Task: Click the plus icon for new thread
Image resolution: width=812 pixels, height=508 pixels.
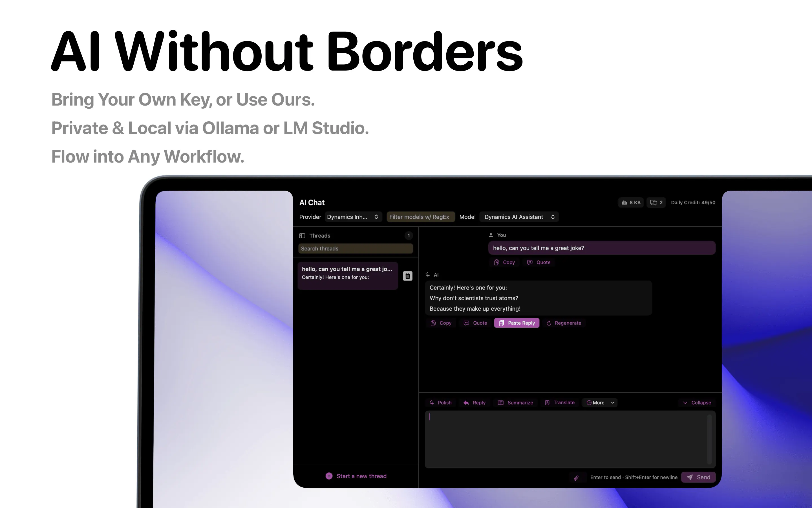Action: (x=329, y=476)
